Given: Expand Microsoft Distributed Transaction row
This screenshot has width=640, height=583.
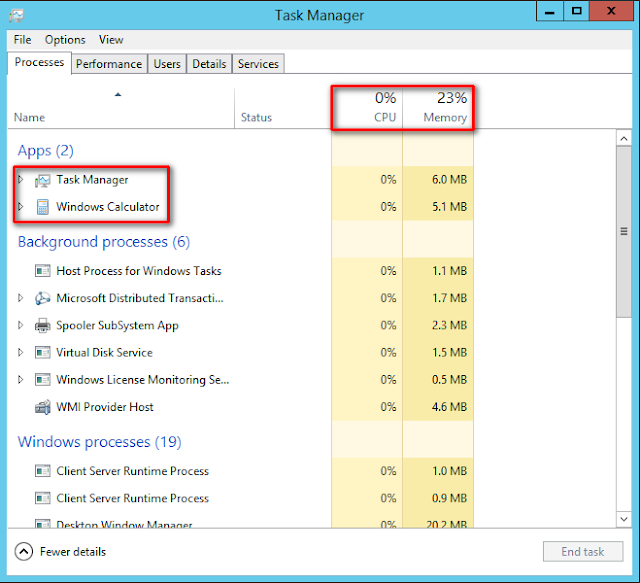Looking at the screenshot, I should coord(20,298).
